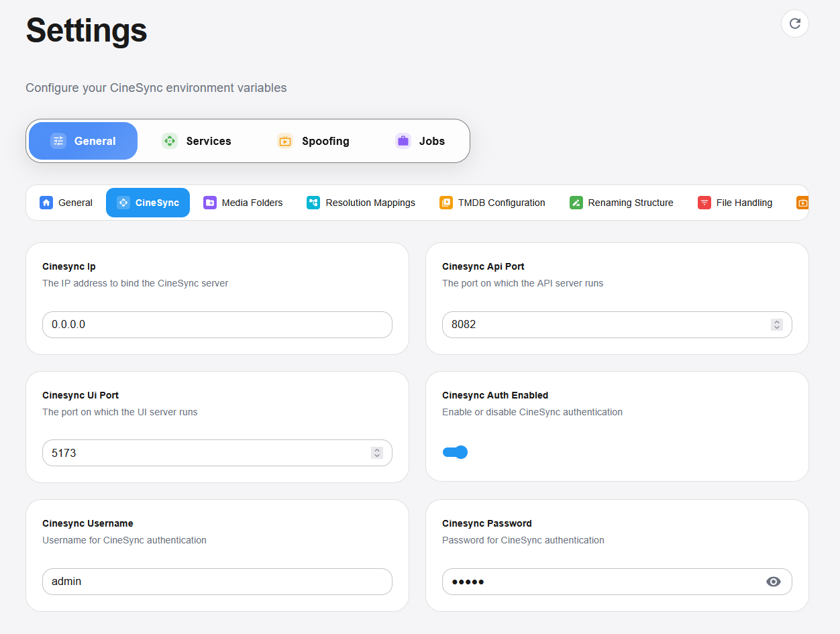Click the Resolution Mappings teal icon

tap(313, 203)
